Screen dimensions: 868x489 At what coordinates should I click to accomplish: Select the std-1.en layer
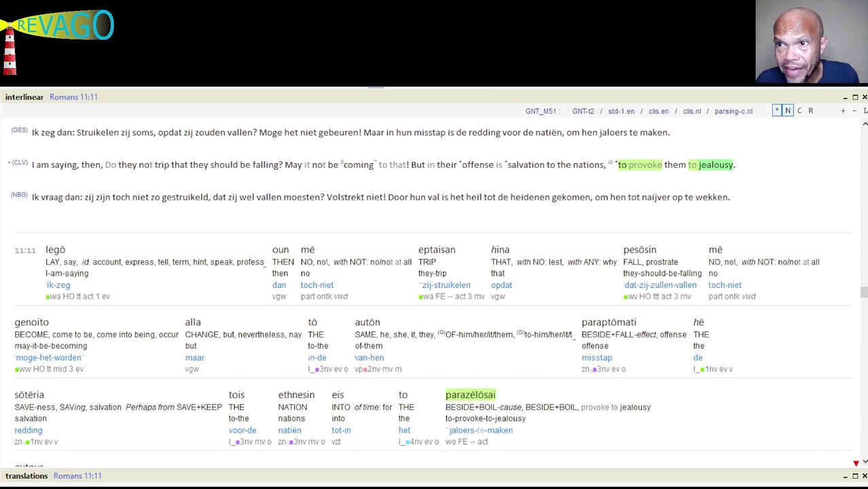(621, 111)
